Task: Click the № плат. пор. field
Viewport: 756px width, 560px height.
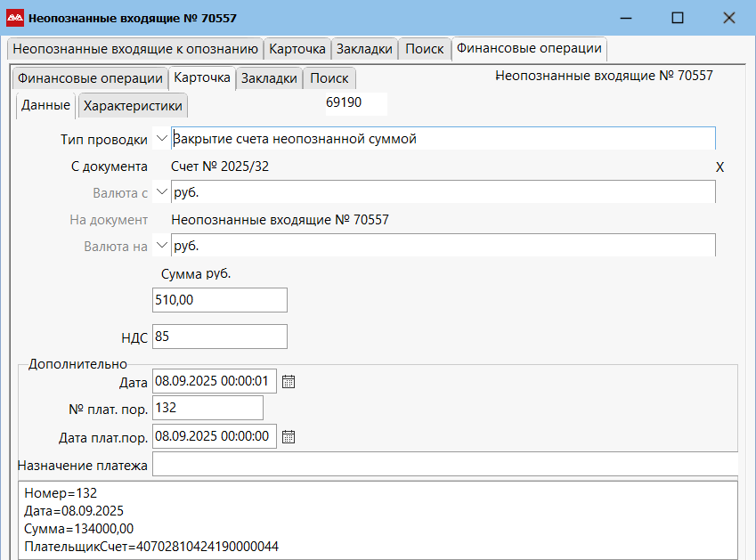Action: click(208, 408)
